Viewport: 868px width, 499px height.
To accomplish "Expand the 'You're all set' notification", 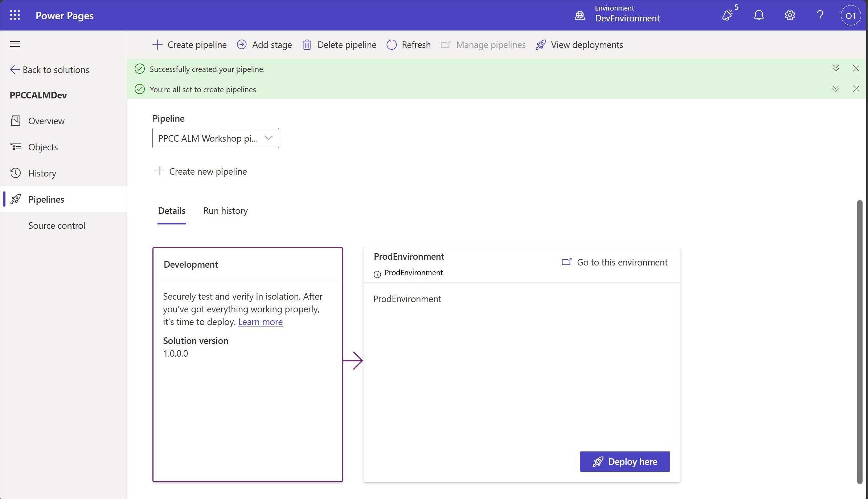I will tap(836, 89).
